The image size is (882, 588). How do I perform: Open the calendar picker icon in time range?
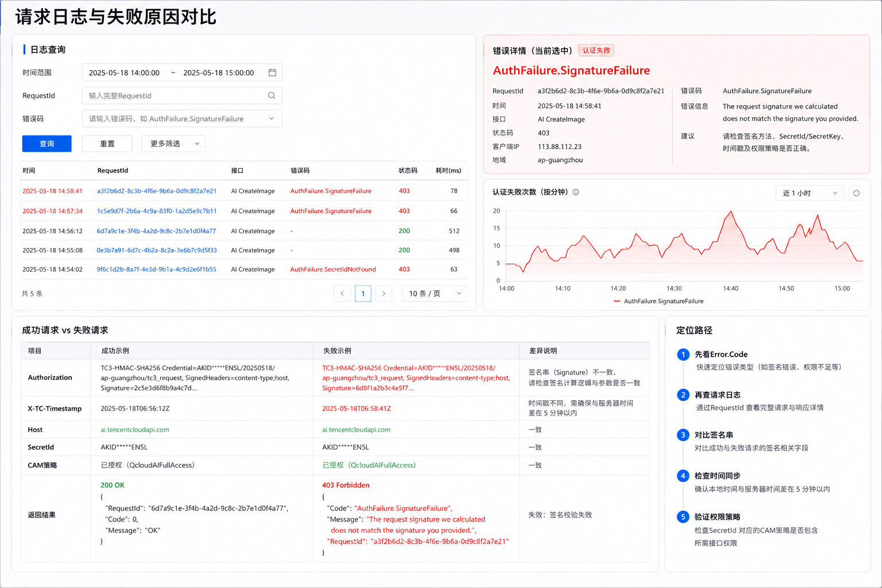(272, 72)
